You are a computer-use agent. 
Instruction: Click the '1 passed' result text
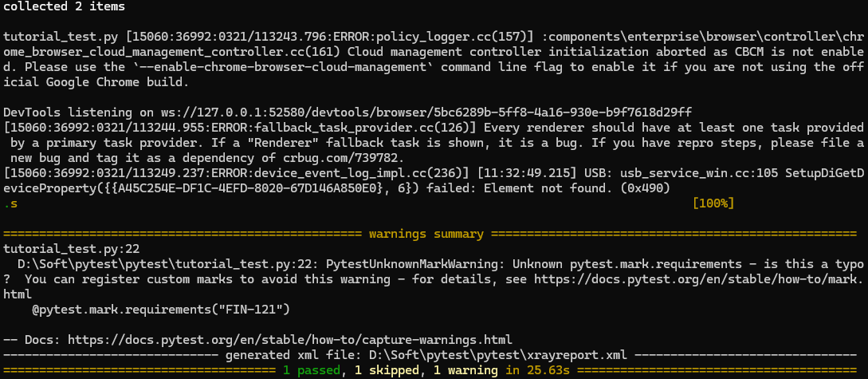point(312,369)
